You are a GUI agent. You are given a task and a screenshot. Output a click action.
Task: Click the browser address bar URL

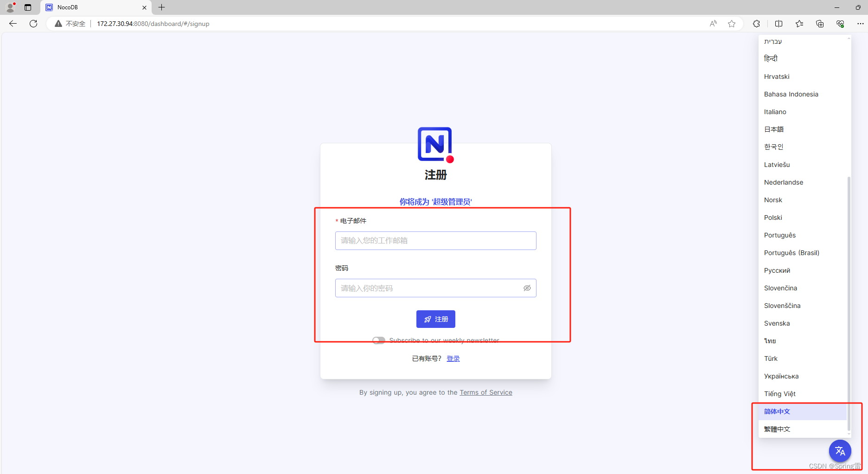[x=153, y=24]
